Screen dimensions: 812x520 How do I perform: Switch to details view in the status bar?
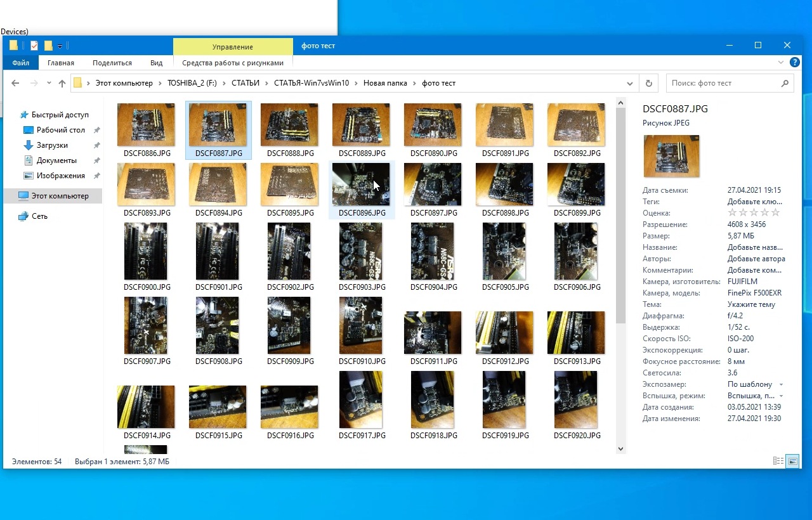click(778, 462)
